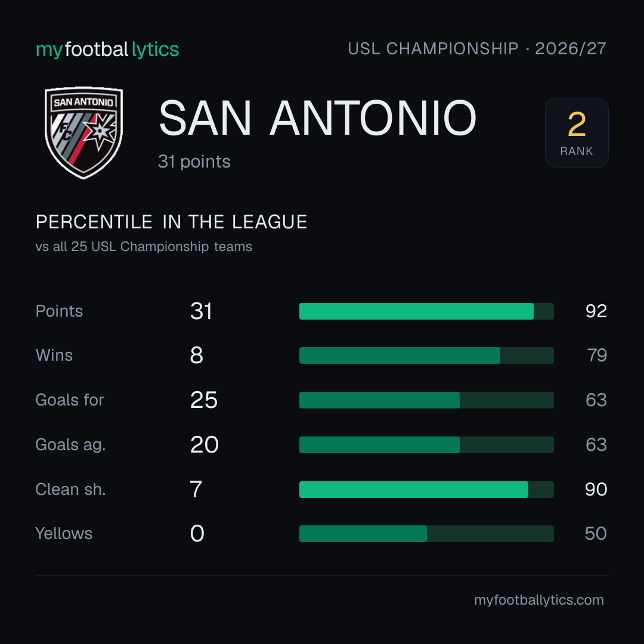Click the San Antonio FC crest logo

coord(84,132)
